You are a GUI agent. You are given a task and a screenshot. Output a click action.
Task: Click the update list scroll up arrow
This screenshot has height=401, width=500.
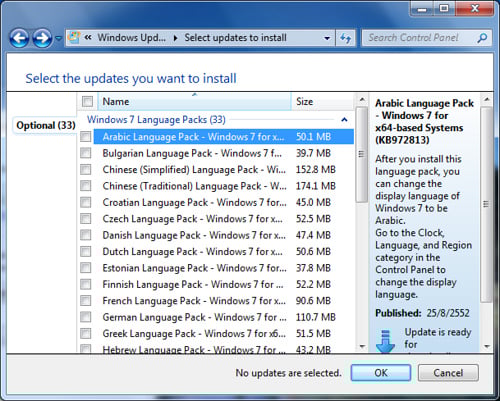coord(362,100)
